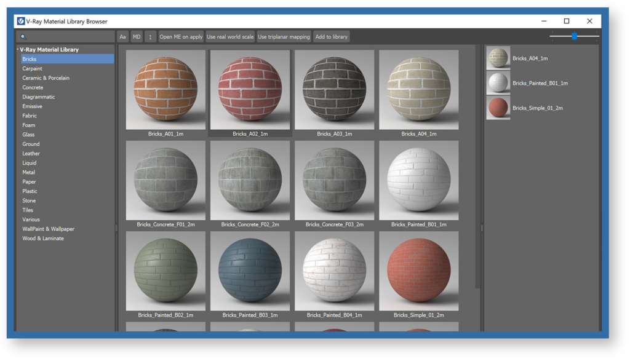The width and height of the screenshot is (630, 364).
Task: Toggle the Aa case-sensitive search button
Action: point(122,36)
